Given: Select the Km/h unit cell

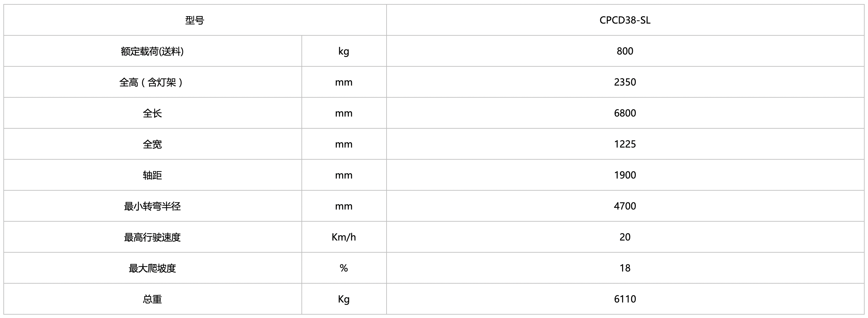Looking at the screenshot, I should tap(344, 237).
